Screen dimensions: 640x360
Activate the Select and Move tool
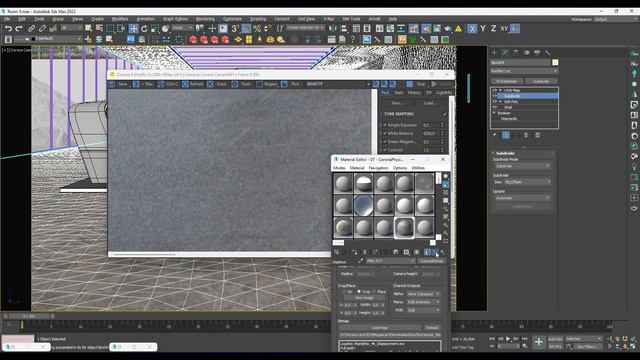133,29
